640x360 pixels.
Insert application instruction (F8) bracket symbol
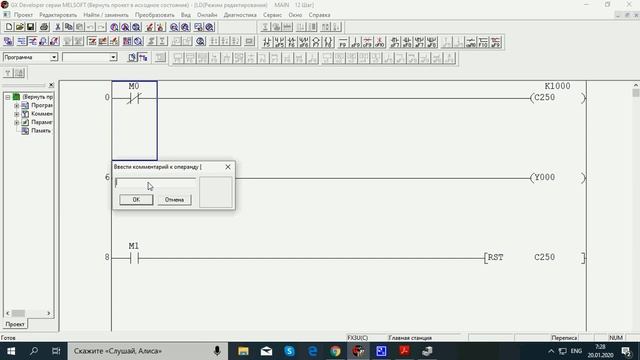328,42
